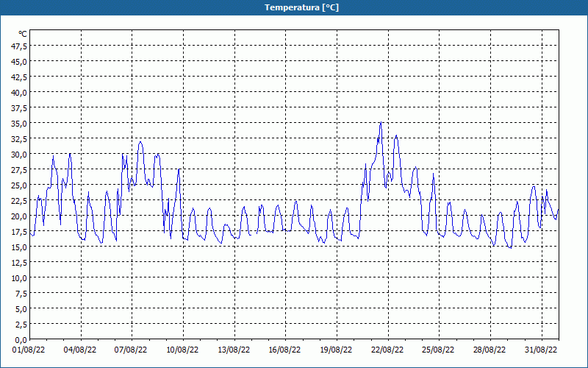This screenshot has width=588, height=368.
Task: Click the highest temperature peak near 35°C
Action: [381, 123]
